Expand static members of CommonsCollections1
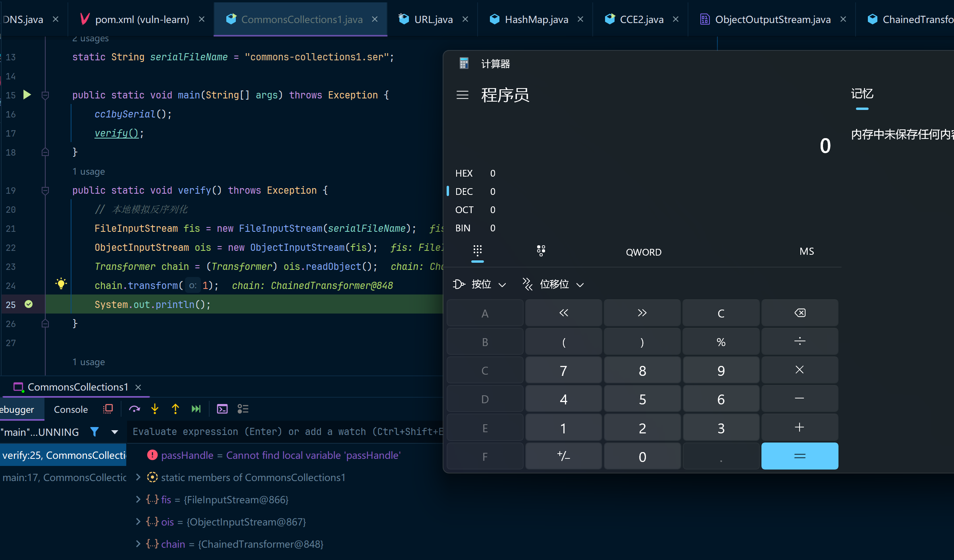Image resolution: width=954 pixels, height=560 pixels. (x=138, y=477)
